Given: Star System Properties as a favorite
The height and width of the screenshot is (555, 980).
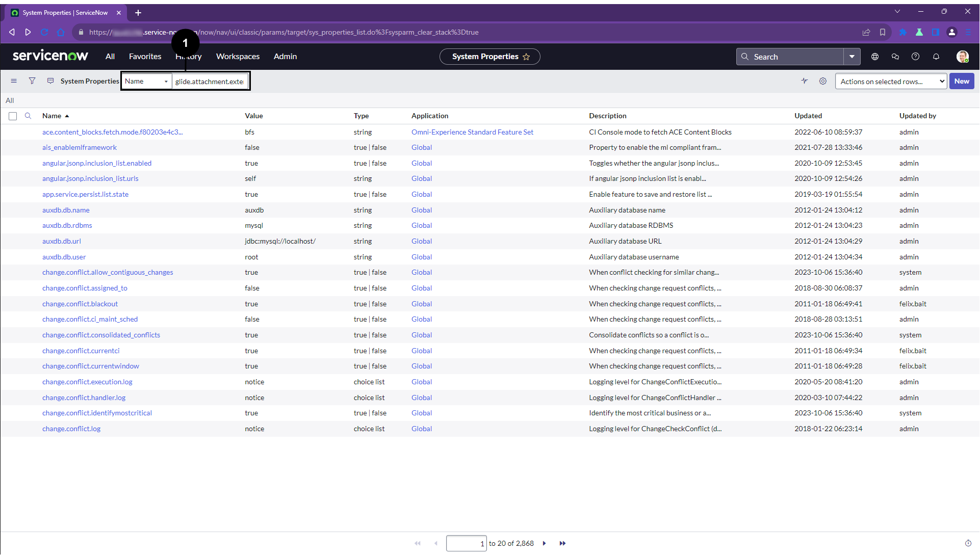Looking at the screenshot, I should tap(526, 57).
